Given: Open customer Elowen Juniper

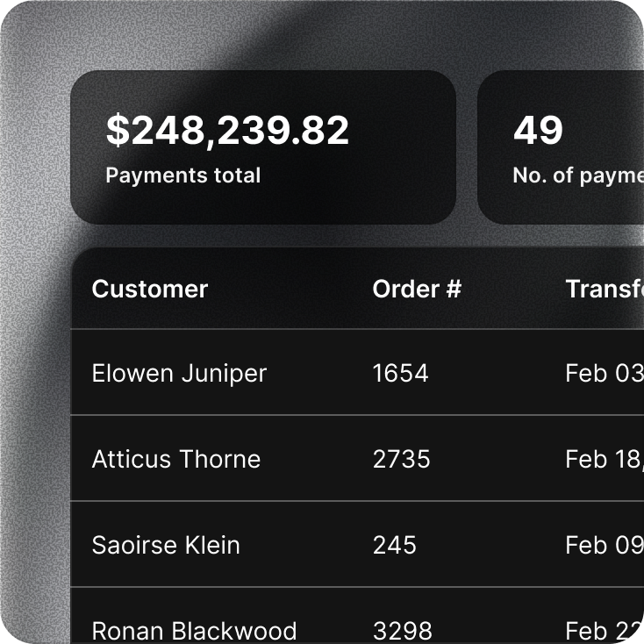Looking at the screenshot, I should 179,373.
